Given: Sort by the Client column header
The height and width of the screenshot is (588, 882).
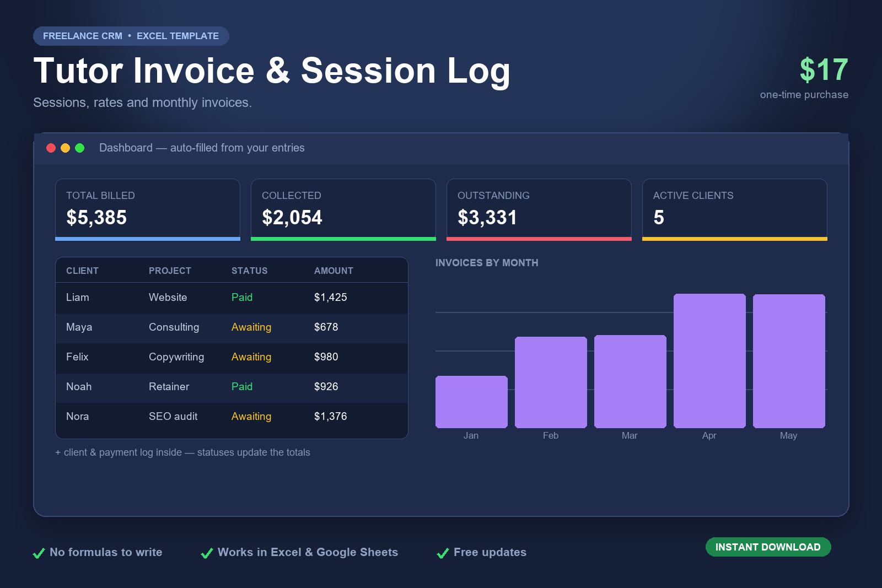Looking at the screenshot, I should click(x=82, y=271).
